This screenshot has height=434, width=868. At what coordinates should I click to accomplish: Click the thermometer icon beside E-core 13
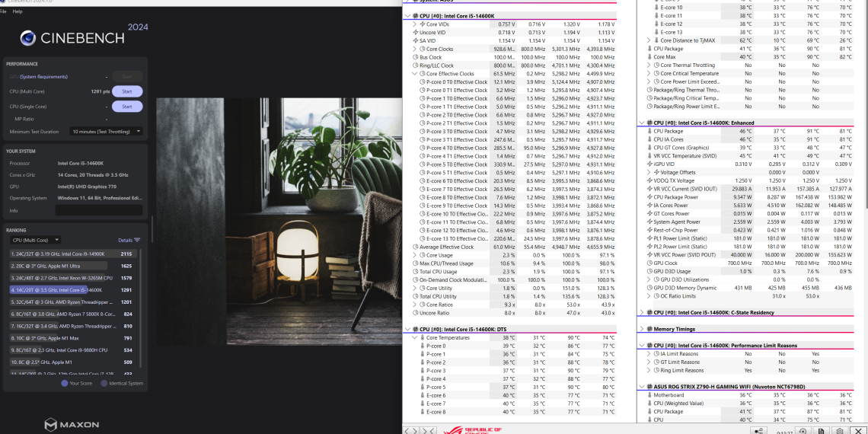[x=656, y=32]
